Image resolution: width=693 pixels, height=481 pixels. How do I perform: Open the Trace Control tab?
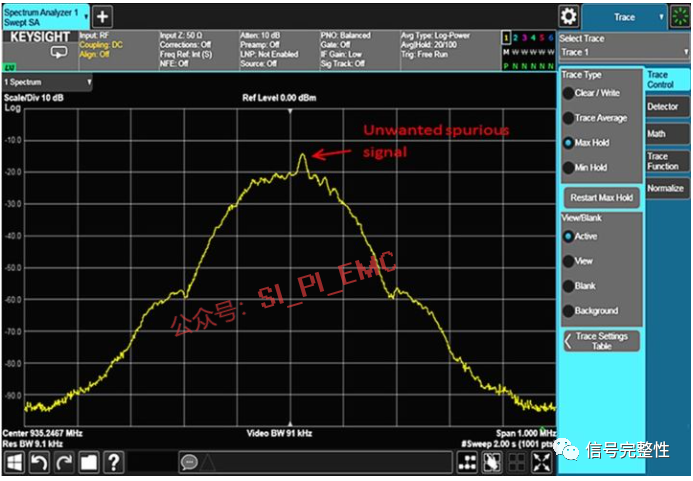pos(667,80)
